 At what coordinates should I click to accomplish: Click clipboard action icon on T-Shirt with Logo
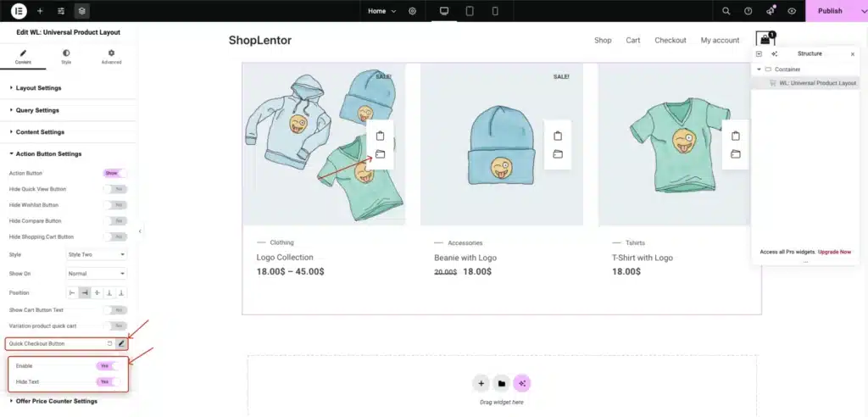click(735, 136)
